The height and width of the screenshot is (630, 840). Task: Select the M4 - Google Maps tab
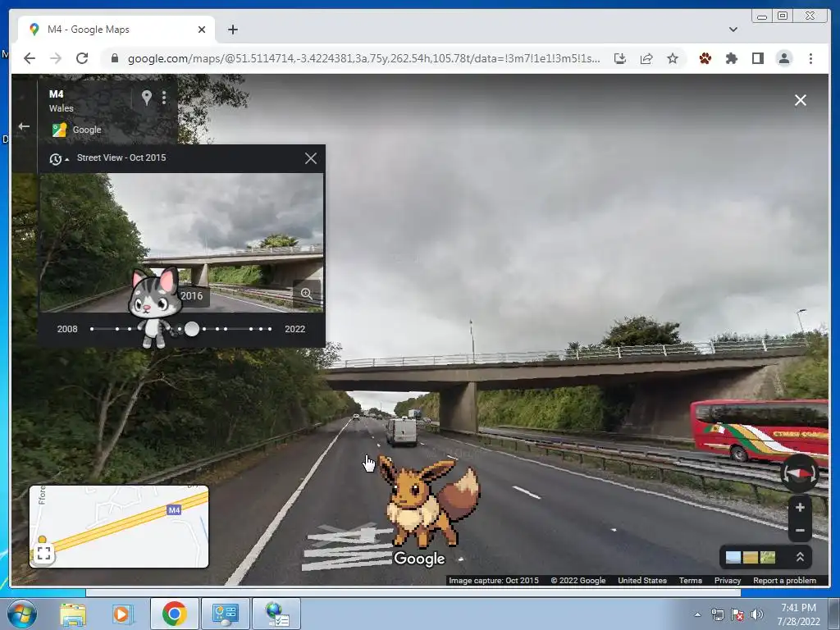pos(116,30)
